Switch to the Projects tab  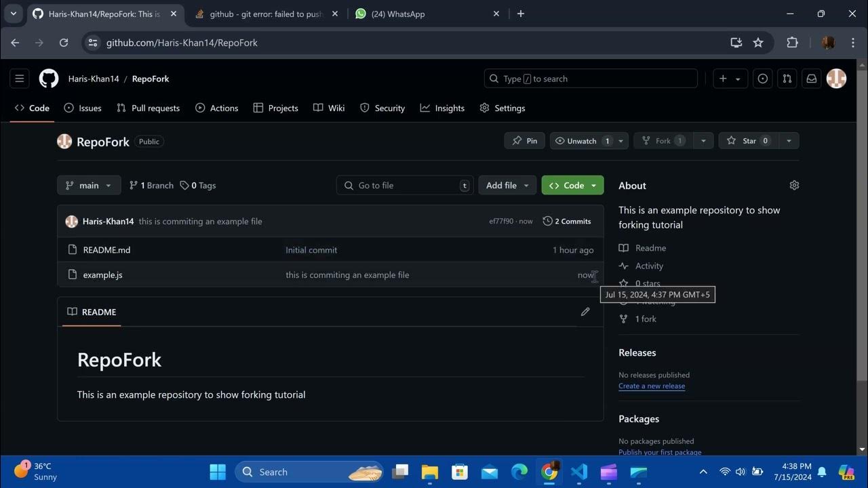275,108
